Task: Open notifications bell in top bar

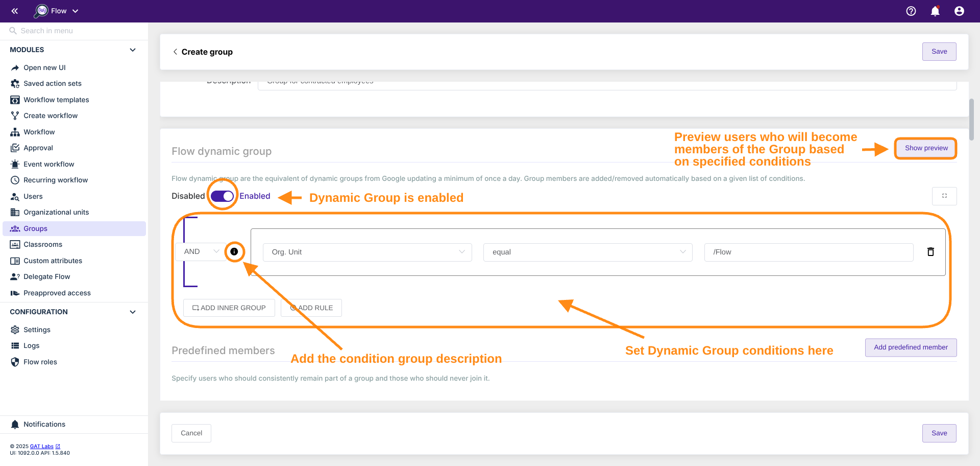Action: point(935,11)
